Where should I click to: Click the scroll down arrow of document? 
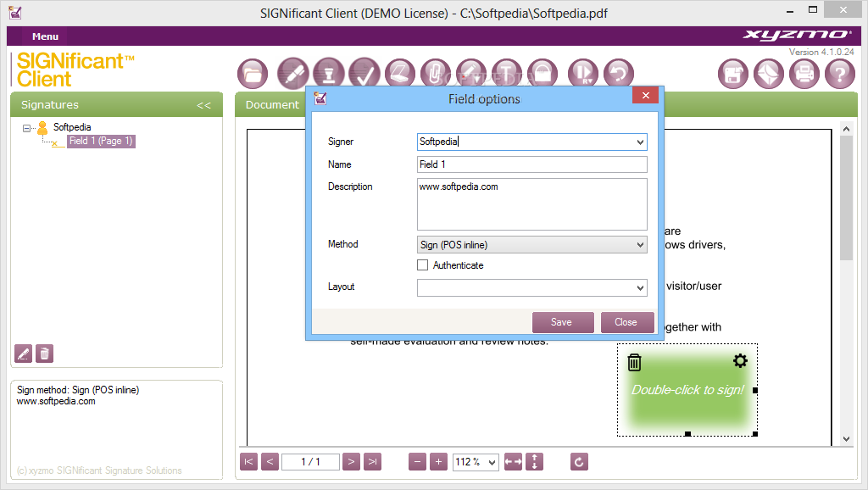[846, 439]
